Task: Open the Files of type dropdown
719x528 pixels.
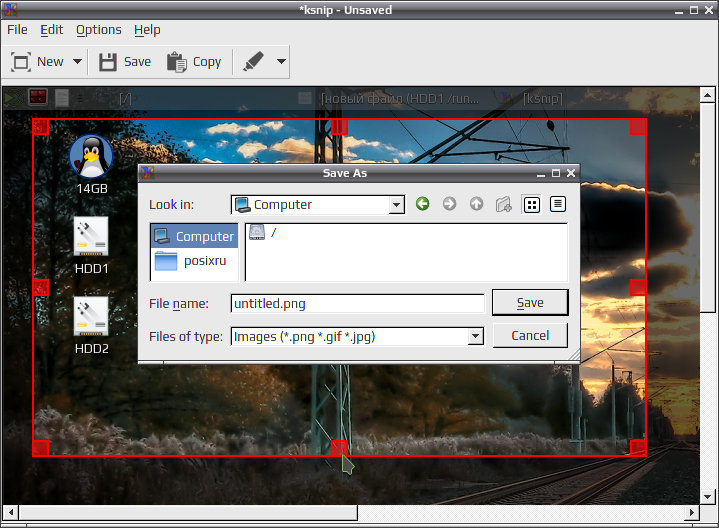Action: pos(357,337)
